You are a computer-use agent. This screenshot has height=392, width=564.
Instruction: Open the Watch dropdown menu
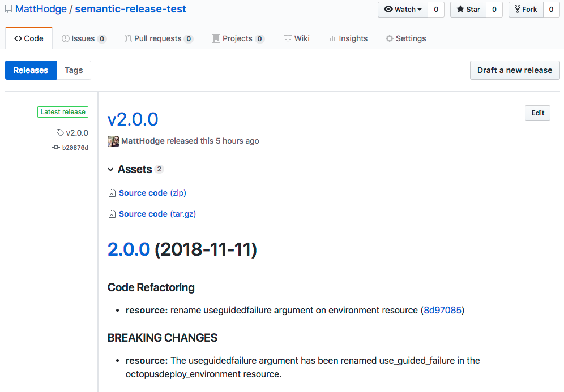coord(403,10)
